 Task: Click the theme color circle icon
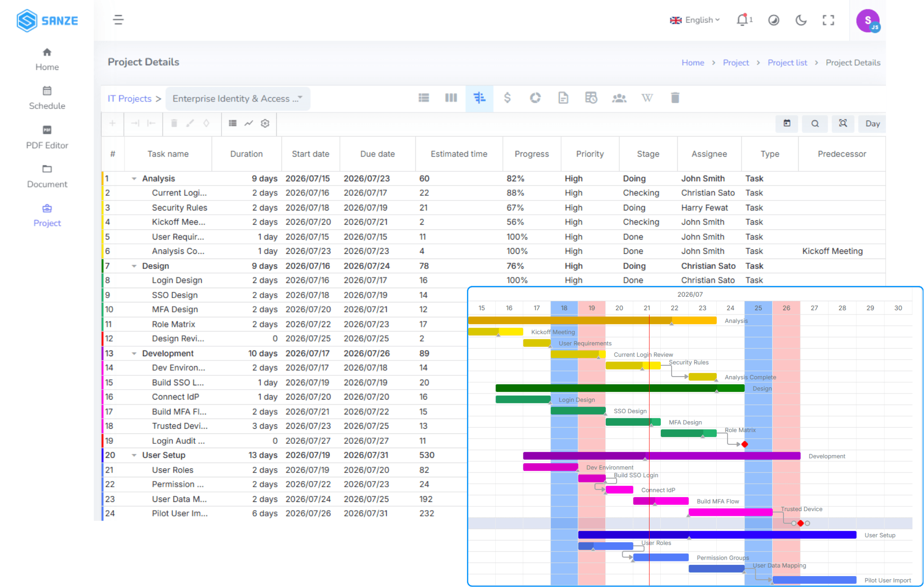[x=774, y=20]
